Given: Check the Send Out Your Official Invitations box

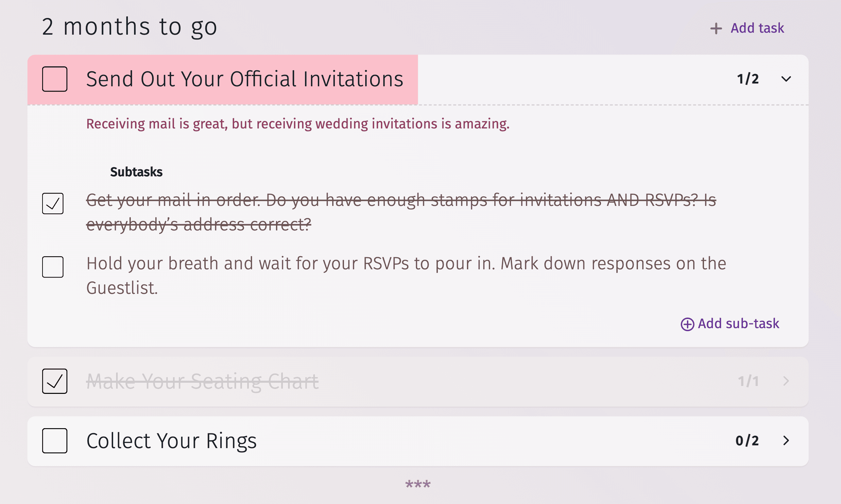Looking at the screenshot, I should (55, 79).
